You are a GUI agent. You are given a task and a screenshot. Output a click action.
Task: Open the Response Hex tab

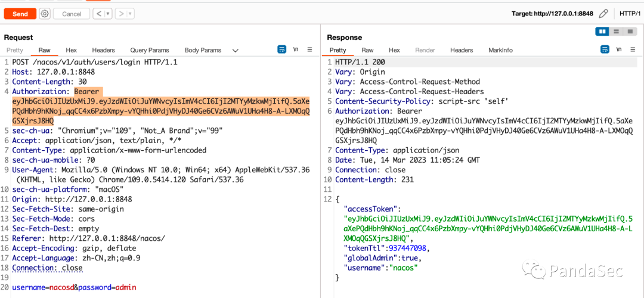coord(394,50)
